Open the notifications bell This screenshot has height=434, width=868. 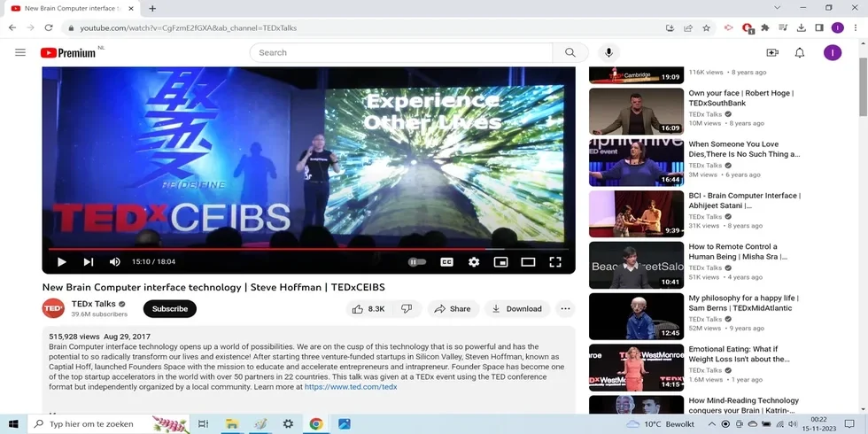pyautogui.click(x=800, y=52)
